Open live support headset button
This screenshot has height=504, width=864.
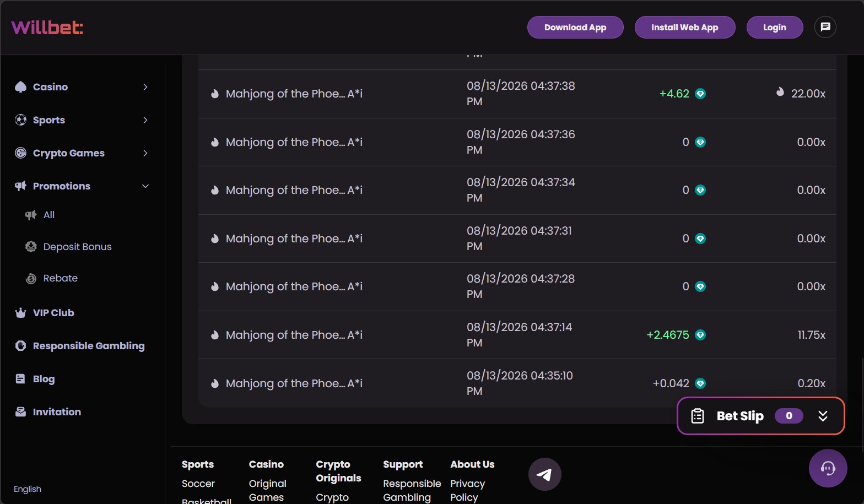pyautogui.click(x=828, y=468)
